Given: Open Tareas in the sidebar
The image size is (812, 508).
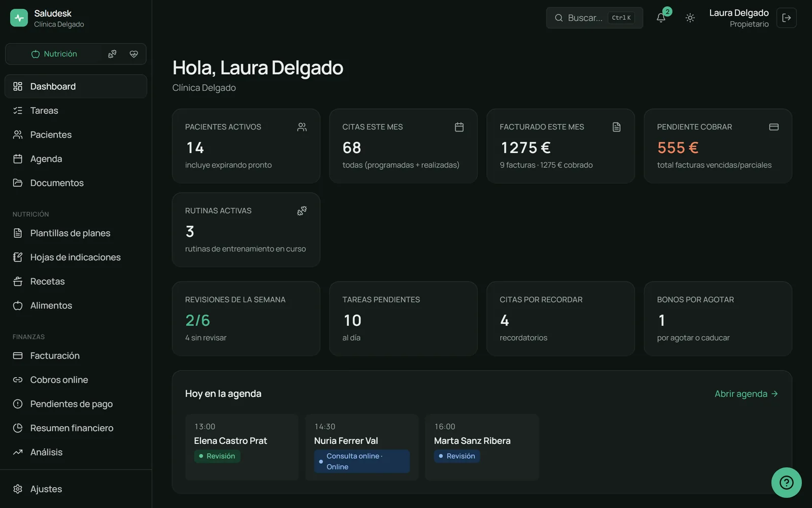Looking at the screenshot, I should point(76,110).
